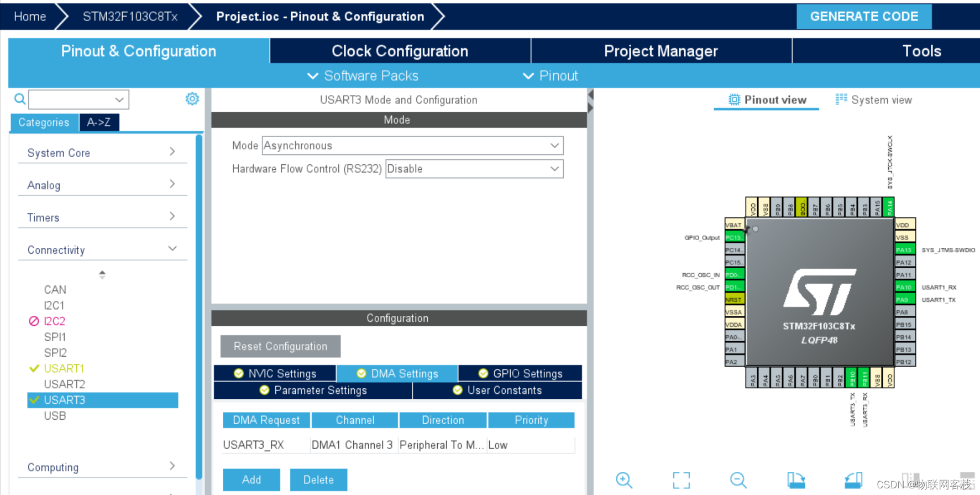This screenshot has height=495, width=980.
Task: Expand the Timers category
Action: point(103,217)
